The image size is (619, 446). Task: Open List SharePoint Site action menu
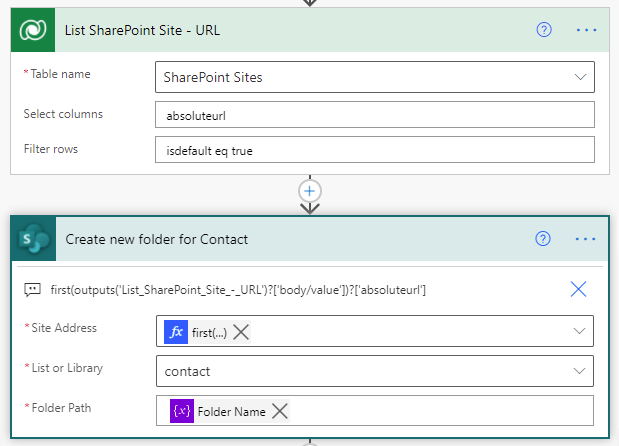pos(586,30)
